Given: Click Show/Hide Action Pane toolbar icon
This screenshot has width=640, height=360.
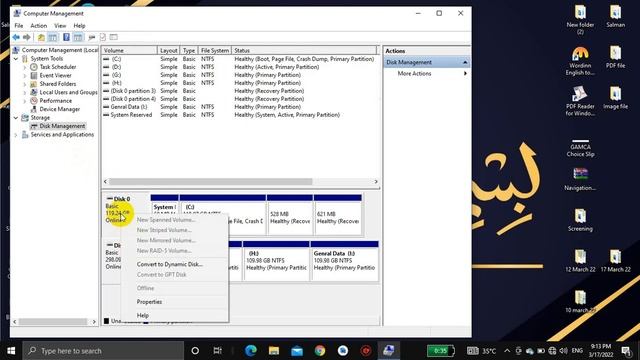Looking at the screenshot, I should click(78, 38).
